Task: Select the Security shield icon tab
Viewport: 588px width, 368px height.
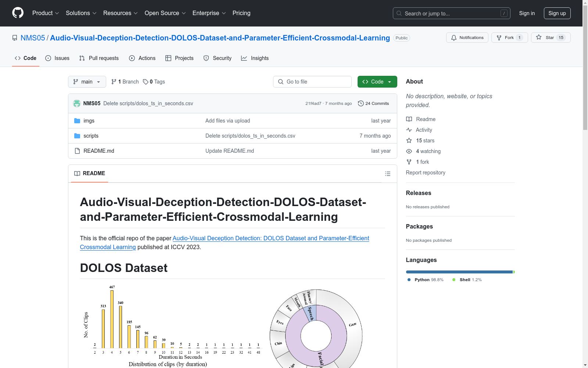Action: 206,58
